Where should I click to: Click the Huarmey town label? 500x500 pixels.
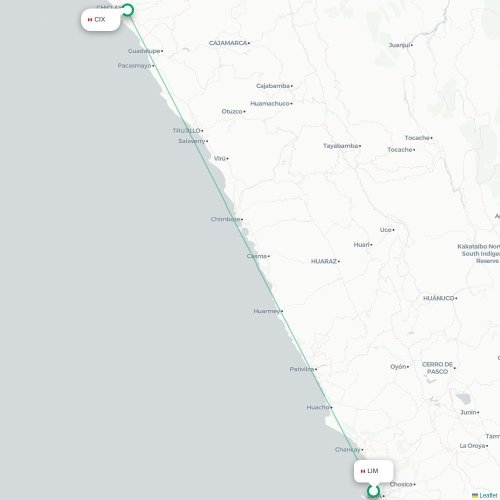click(267, 311)
